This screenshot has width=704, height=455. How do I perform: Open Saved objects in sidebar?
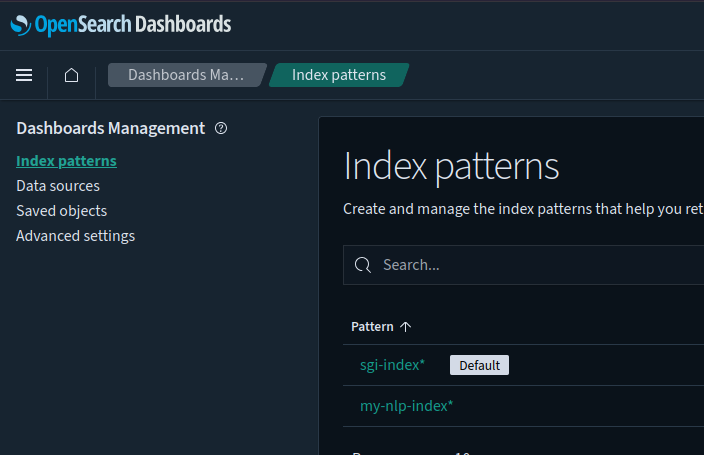(x=62, y=211)
